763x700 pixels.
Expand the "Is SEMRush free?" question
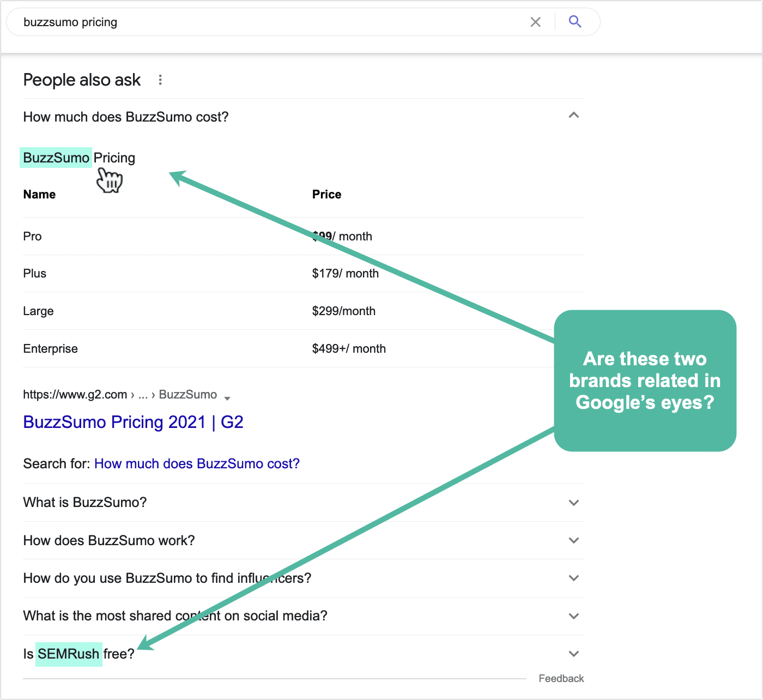[573, 654]
